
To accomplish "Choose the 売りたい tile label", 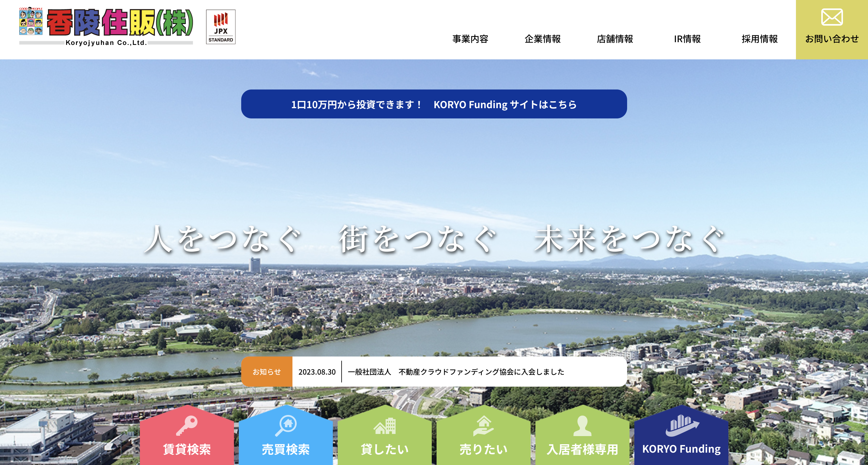I will [483, 449].
